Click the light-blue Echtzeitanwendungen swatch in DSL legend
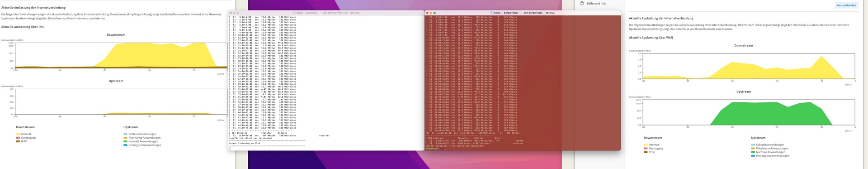868x169 pixels. pos(125,134)
